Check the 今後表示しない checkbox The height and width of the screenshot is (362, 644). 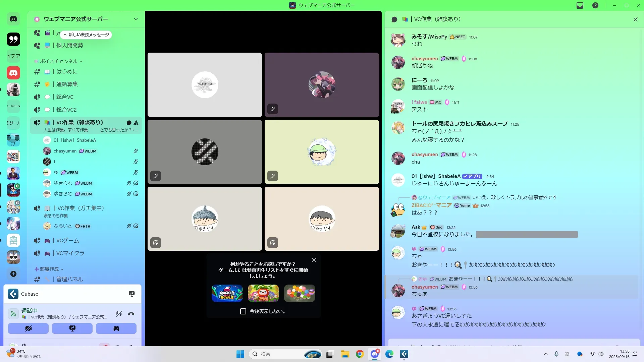243,311
